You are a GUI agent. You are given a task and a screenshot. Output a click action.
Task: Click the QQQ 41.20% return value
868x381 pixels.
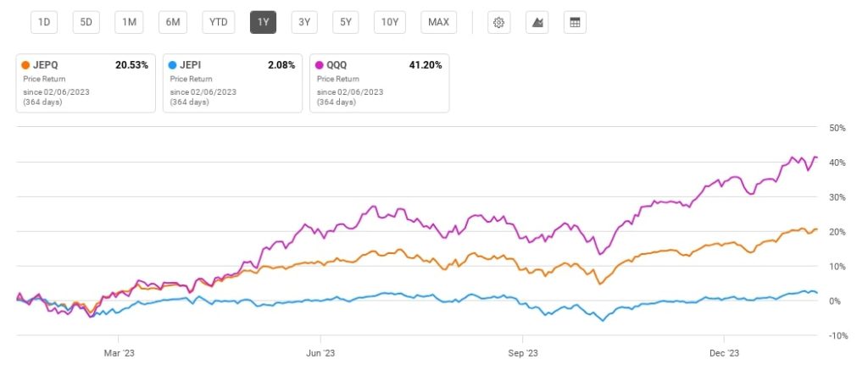point(425,65)
